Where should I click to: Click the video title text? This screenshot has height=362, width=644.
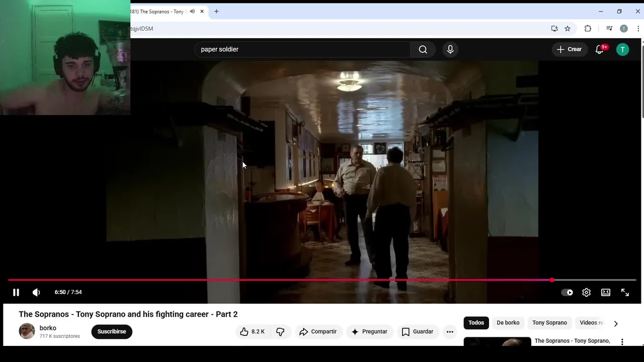tap(128, 314)
